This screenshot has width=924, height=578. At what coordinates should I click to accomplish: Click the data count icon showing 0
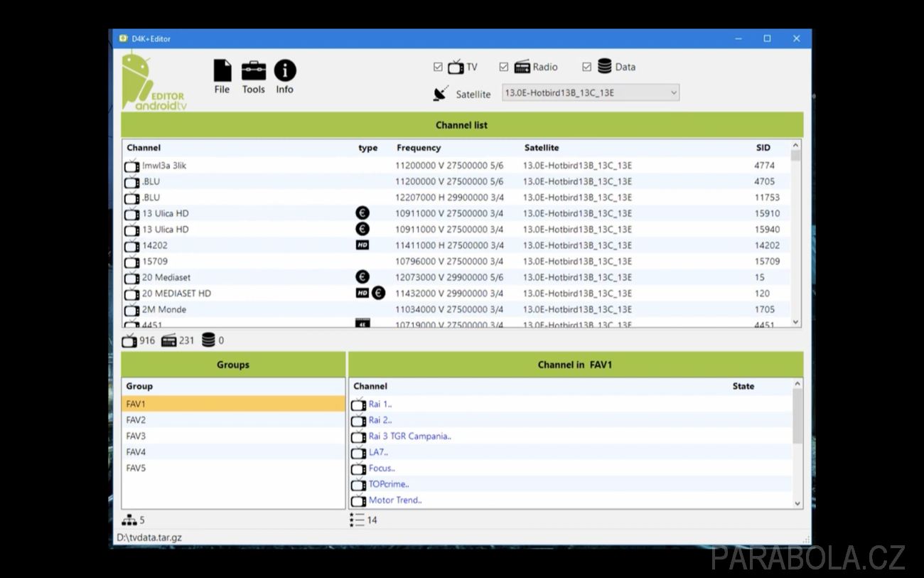point(208,341)
